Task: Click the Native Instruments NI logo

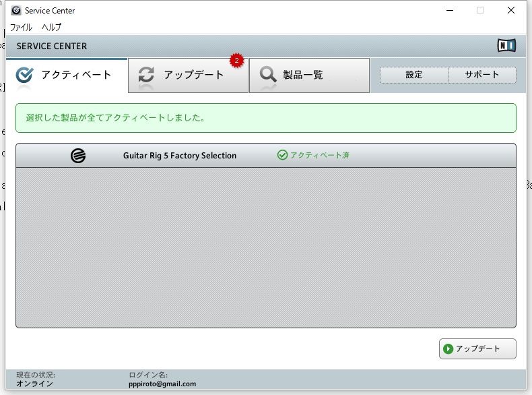Action: click(506, 46)
